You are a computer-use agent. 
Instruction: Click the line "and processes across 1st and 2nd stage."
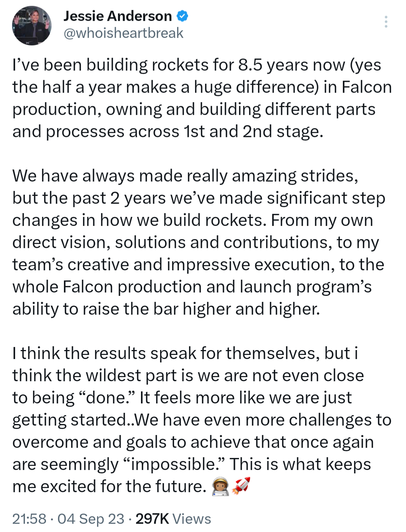coord(168,132)
